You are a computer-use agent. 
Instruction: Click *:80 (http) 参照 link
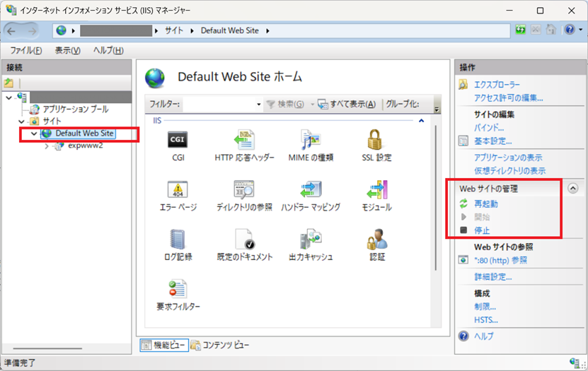point(501,260)
